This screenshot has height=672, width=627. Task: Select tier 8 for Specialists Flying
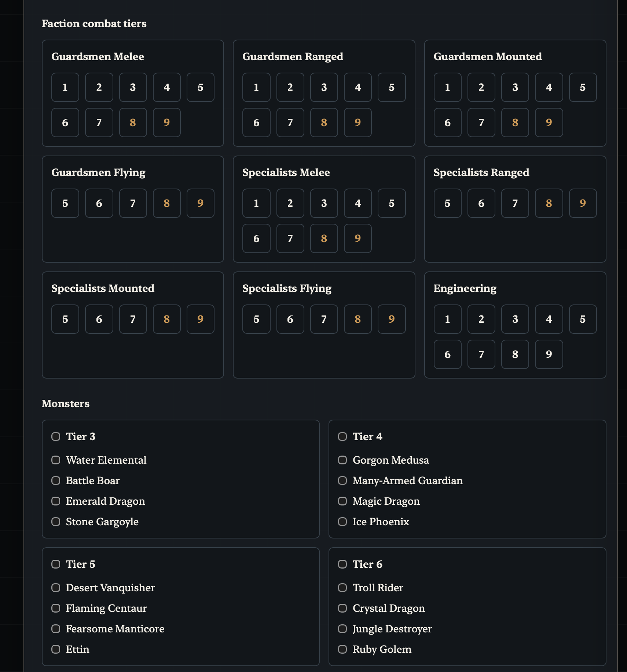tap(357, 319)
